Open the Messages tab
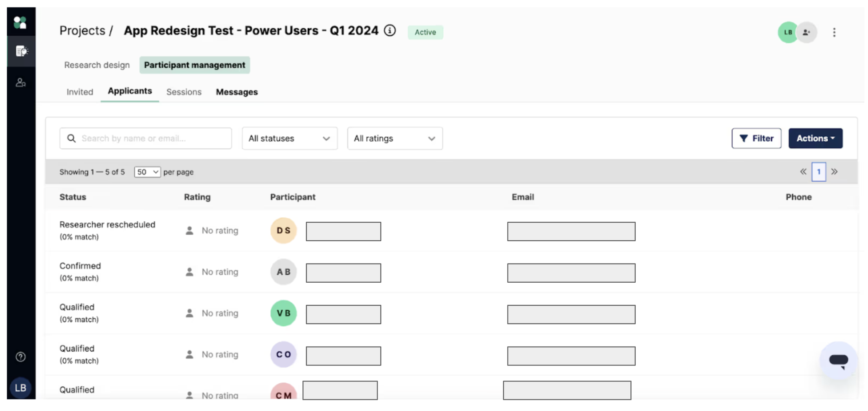The height and width of the screenshot is (411, 868). point(237,92)
